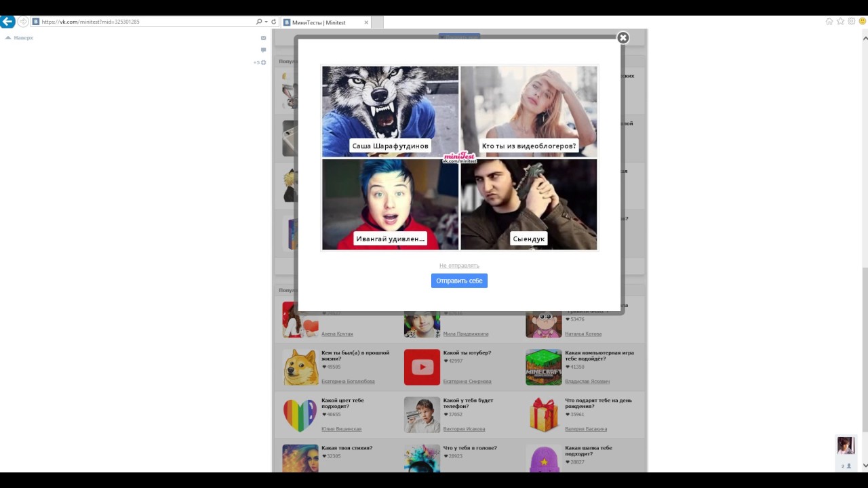Open author 'Виктория Исакова' profile link
868x488 pixels.
pyautogui.click(x=464, y=429)
